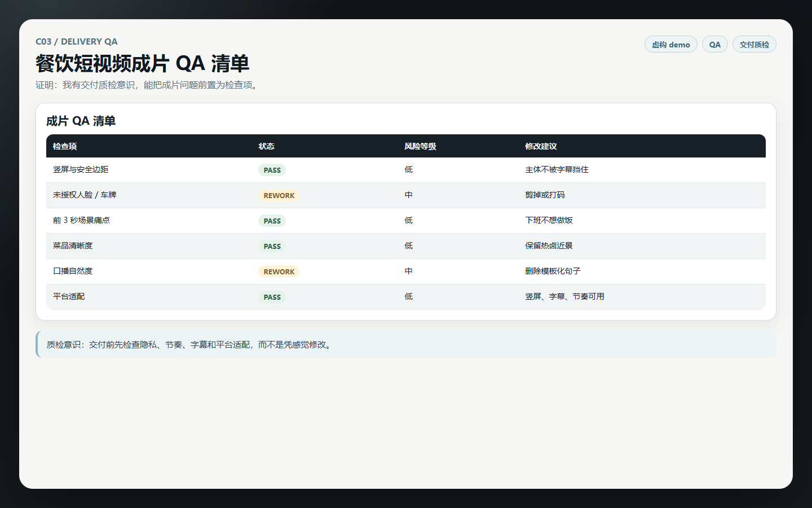Screen dimensions: 812x508
Task: Click the REWORK badge for 口播自然度
Action: [x=279, y=271]
